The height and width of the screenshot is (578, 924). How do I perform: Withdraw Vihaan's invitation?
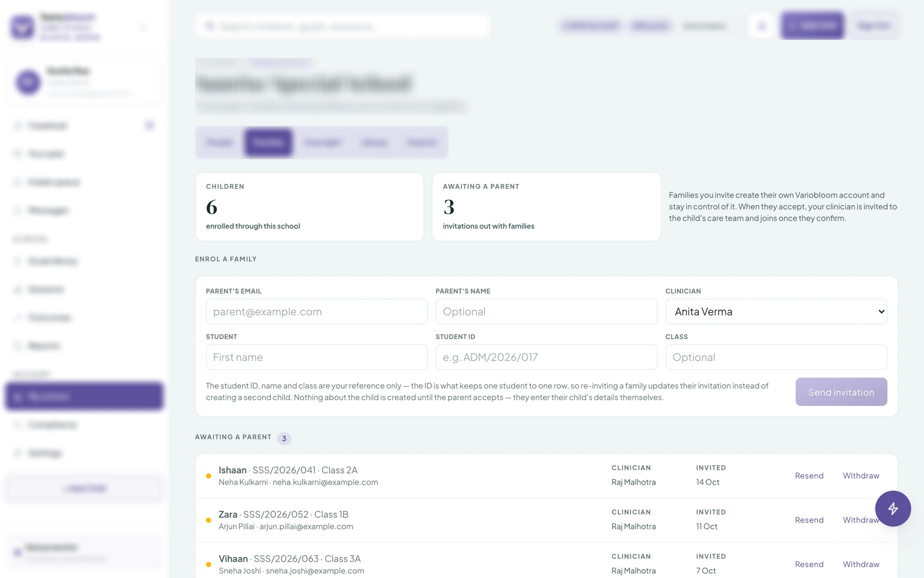[861, 564]
